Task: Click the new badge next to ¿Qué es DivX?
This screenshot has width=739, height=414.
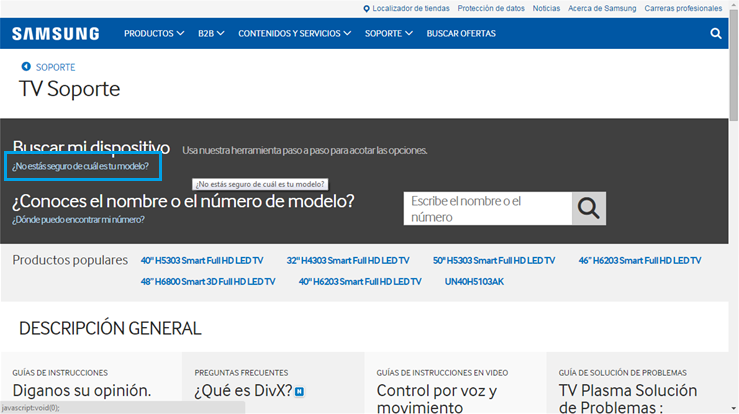Action: [299, 391]
